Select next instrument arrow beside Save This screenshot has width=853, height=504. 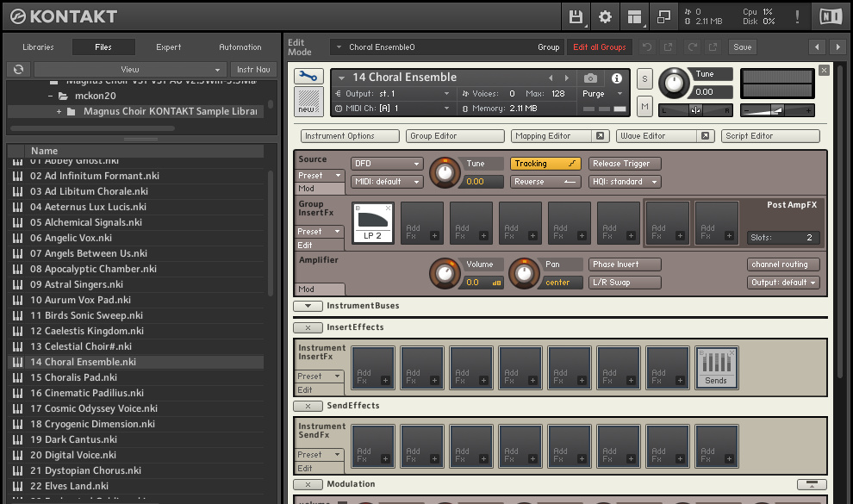click(x=837, y=47)
